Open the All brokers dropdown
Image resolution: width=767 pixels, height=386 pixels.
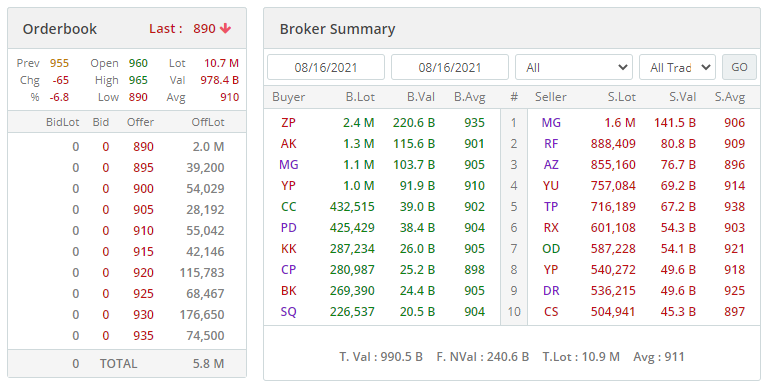click(574, 67)
